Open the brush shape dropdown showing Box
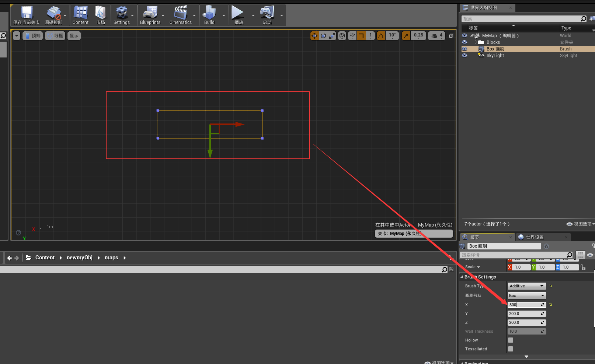The height and width of the screenshot is (364, 595). click(x=526, y=295)
